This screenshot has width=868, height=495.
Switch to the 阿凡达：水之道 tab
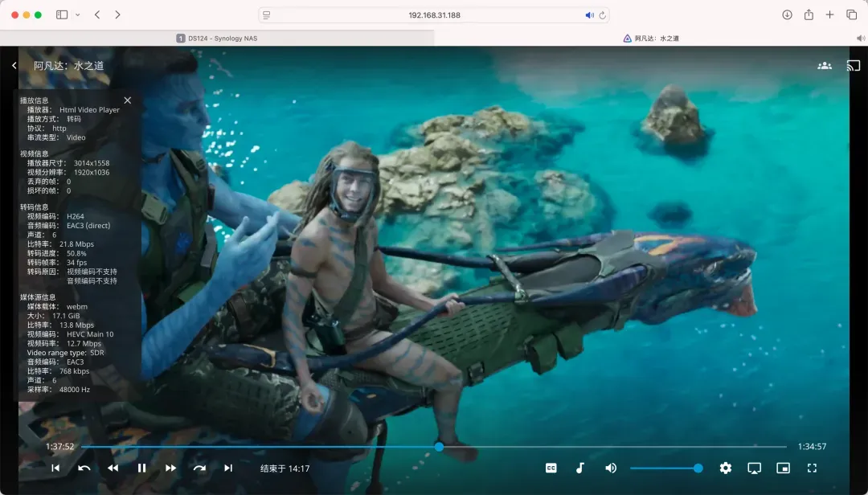pos(650,39)
